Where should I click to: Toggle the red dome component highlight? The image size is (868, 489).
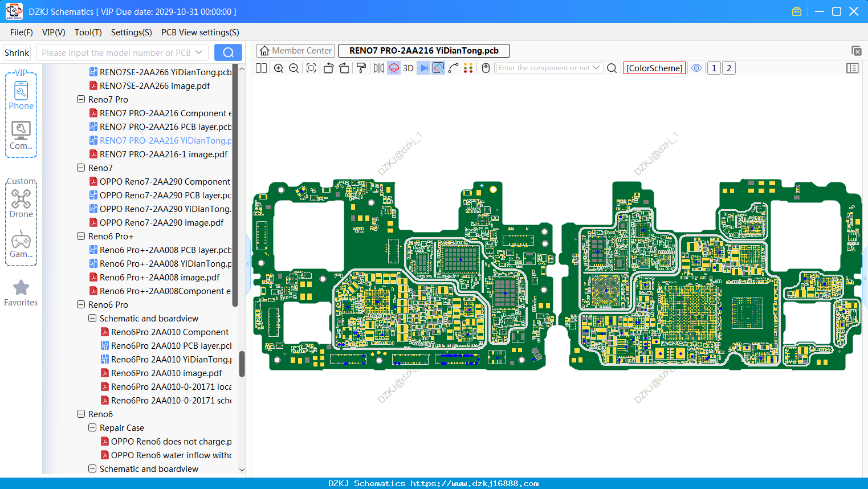click(394, 68)
